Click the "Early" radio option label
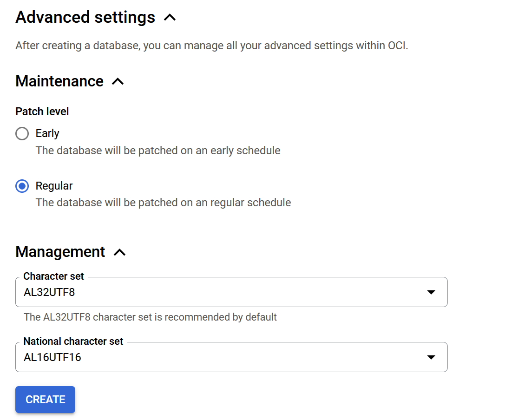The height and width of the screenshot is (420, 512). pos(47,134)
